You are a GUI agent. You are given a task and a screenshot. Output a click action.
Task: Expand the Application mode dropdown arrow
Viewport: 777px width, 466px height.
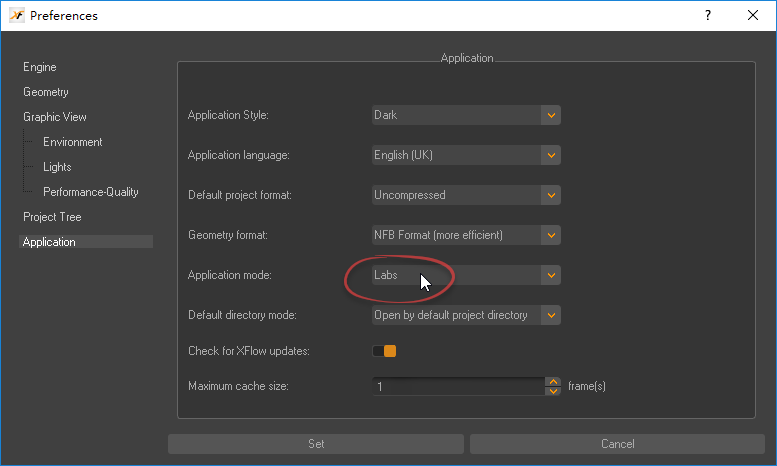pos(550,275)
